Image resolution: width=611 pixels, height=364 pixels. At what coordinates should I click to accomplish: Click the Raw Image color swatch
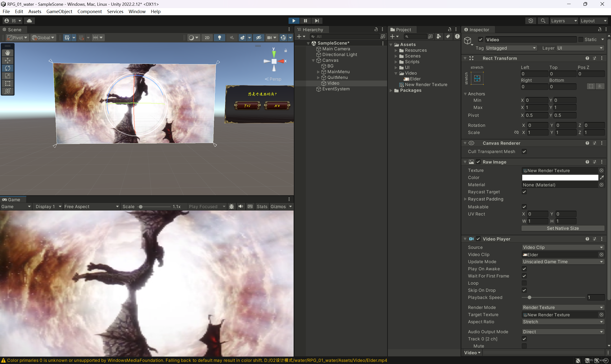pos(560,177)
